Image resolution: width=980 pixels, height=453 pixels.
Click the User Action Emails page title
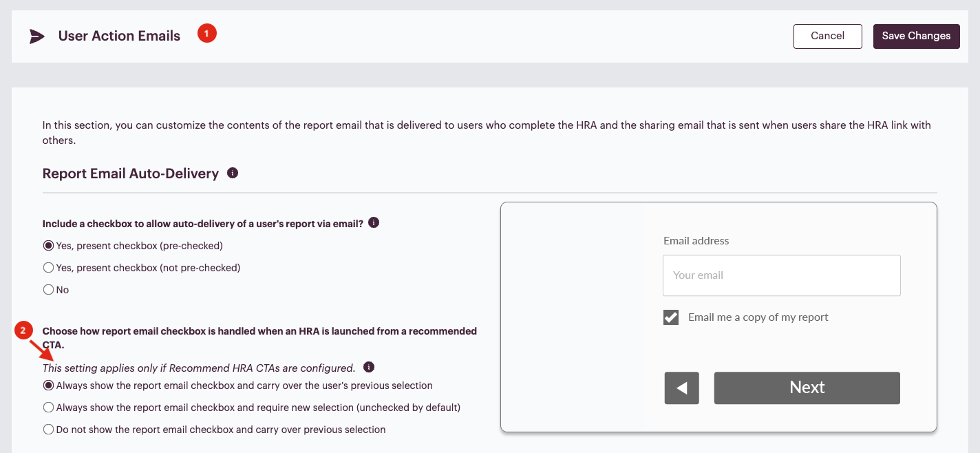(119, 36)
